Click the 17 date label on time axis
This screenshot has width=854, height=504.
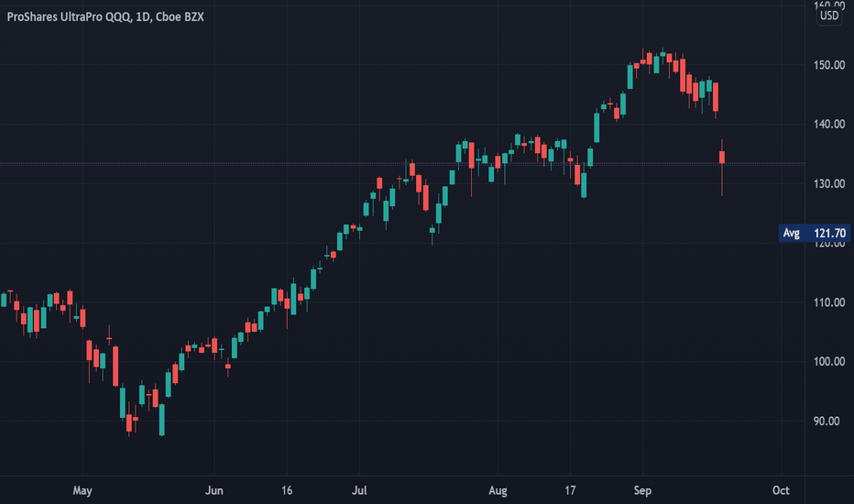570,490
